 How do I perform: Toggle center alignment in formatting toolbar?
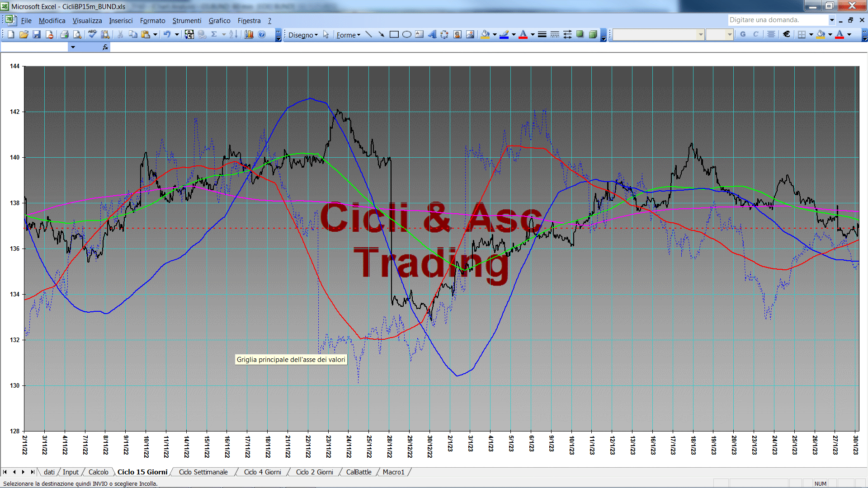tap(771, 34)
